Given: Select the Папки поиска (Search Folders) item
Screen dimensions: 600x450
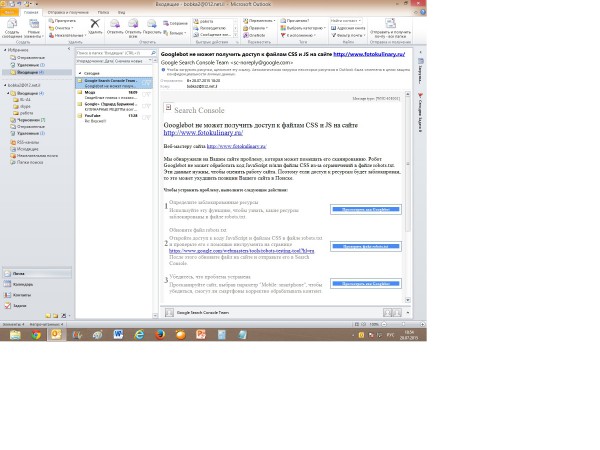Looking at the screenshot, I should click(x=27, y=162).
